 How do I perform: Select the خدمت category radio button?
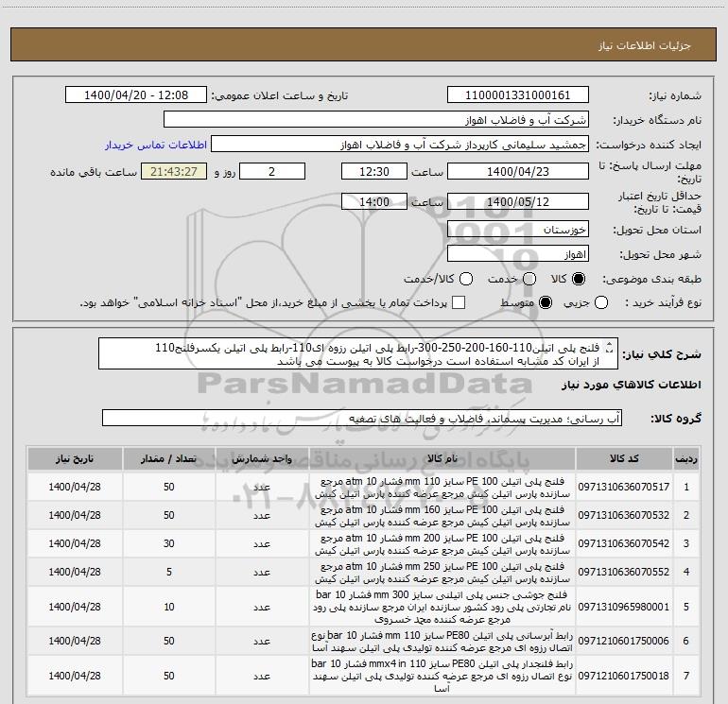click(529, 279)
